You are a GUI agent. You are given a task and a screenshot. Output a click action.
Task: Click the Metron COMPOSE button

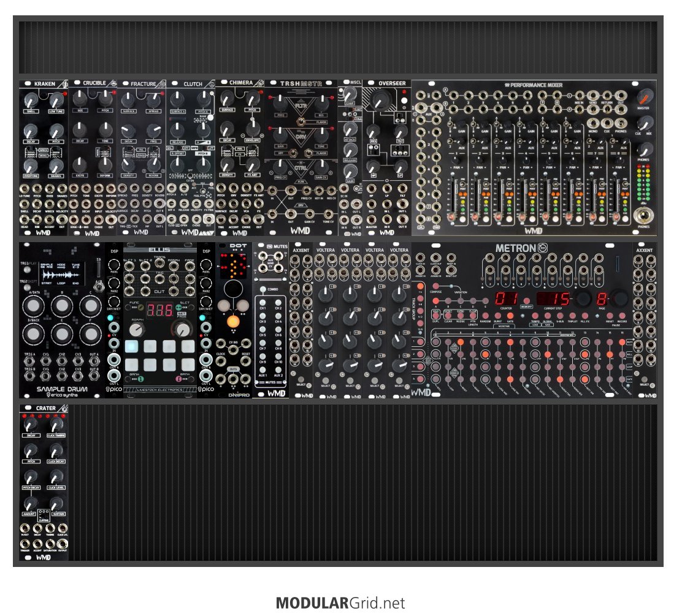435,287
